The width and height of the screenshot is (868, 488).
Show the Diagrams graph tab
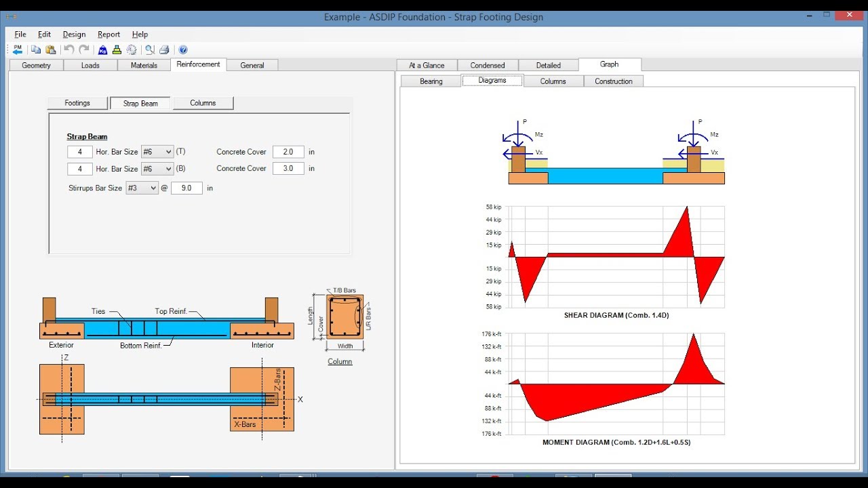tap(492, 80)
